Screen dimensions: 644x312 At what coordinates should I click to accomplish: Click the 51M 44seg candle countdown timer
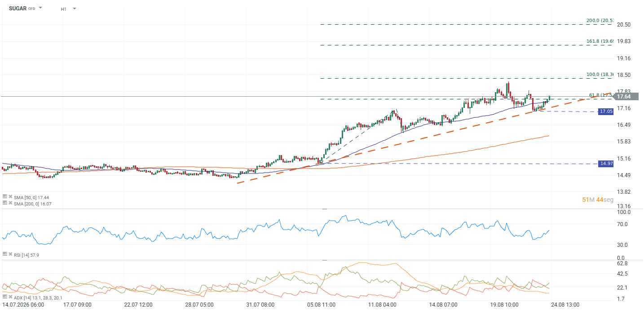click(597, 200)
